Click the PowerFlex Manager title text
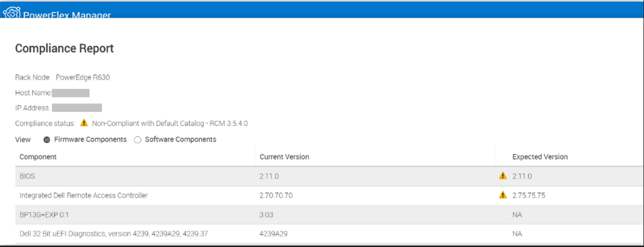 [67, 15]
